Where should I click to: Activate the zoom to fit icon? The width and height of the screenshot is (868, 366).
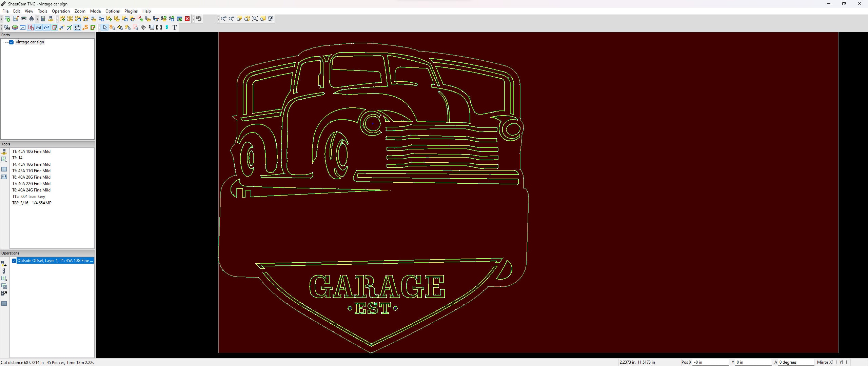coord(255,19)
